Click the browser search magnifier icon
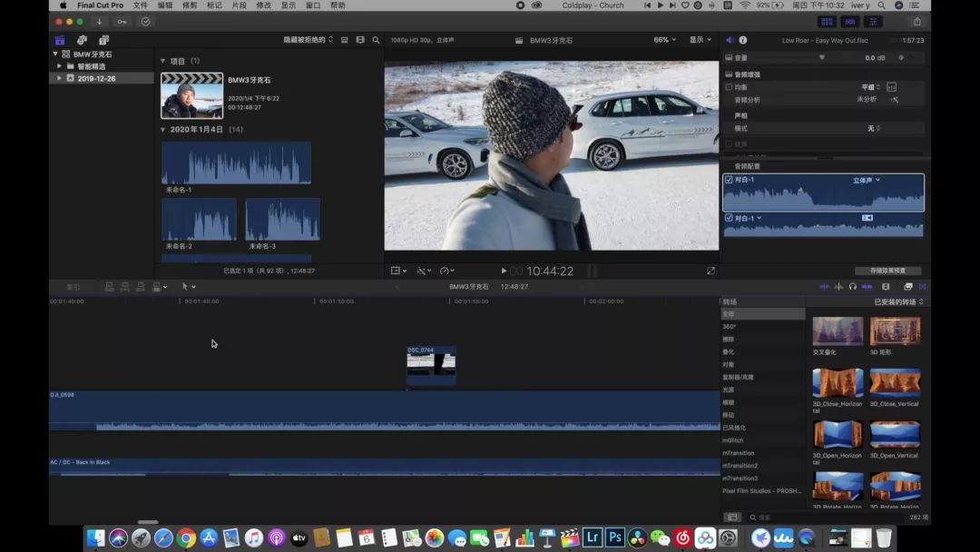980x552 pixels. pos(376,40)
